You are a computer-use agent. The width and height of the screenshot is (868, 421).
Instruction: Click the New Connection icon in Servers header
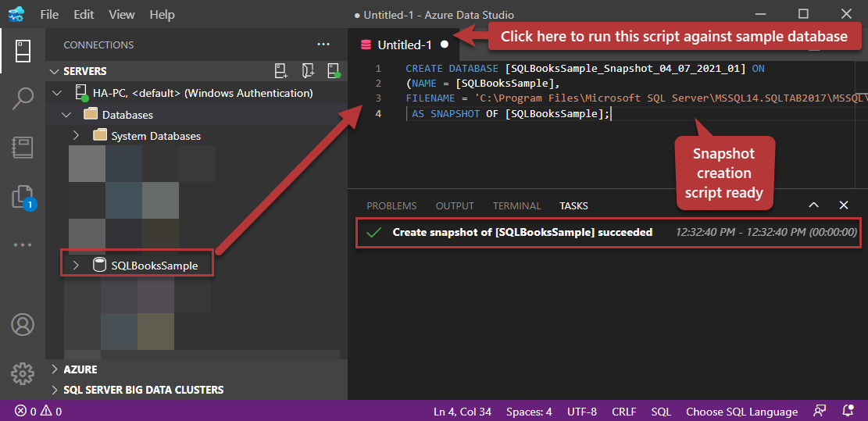click(281, 71)
